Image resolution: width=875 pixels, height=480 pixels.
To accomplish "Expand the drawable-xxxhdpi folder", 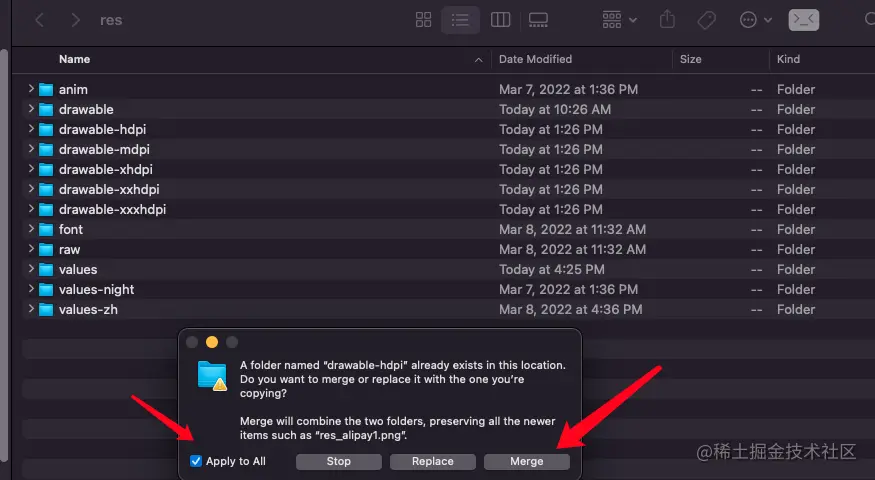I will 31,209.
